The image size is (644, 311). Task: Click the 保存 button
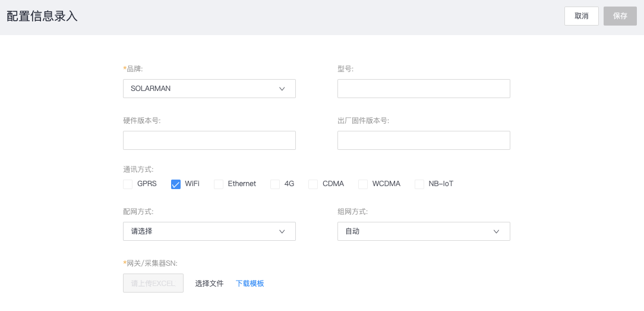click(620, 16)
